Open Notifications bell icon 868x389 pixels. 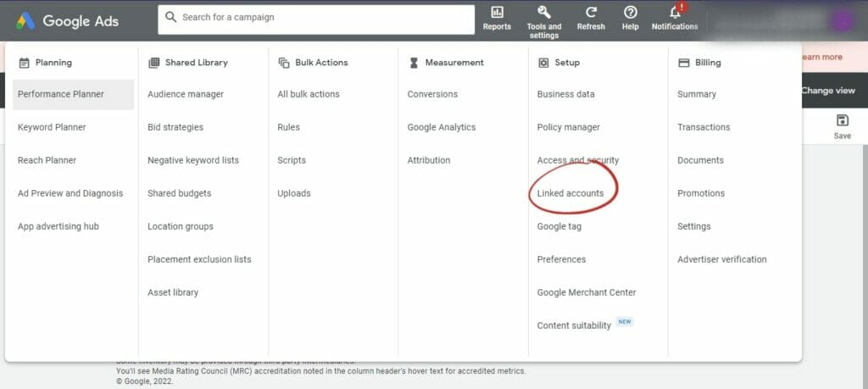[x=675, y=12]
